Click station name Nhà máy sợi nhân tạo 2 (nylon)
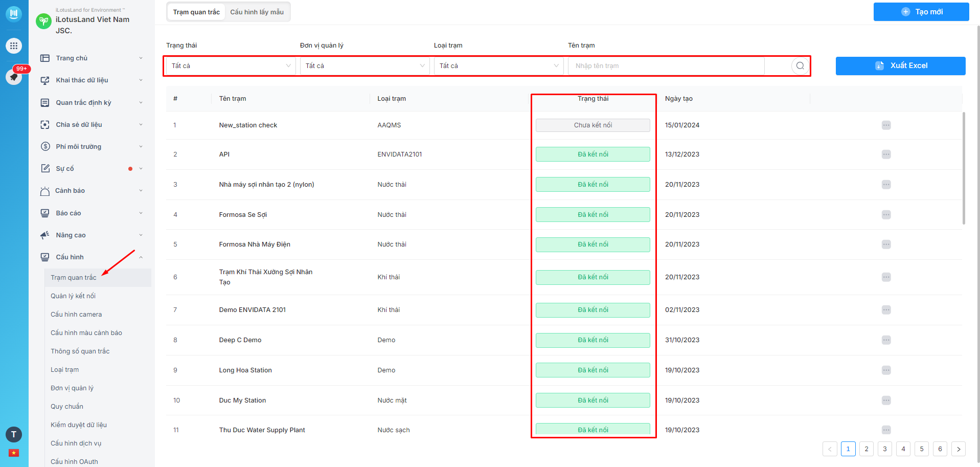Screen dimensions: 980x467 [x=266, y=185]
